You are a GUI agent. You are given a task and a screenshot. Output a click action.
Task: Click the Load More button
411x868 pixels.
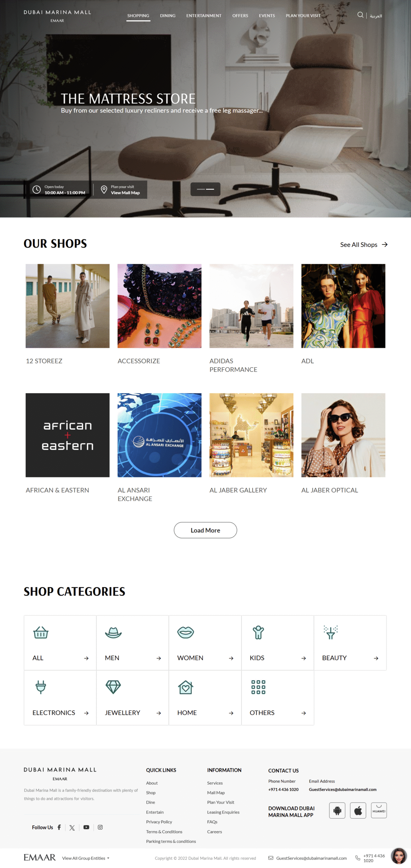pyautogui.click(x=205, y=530)
